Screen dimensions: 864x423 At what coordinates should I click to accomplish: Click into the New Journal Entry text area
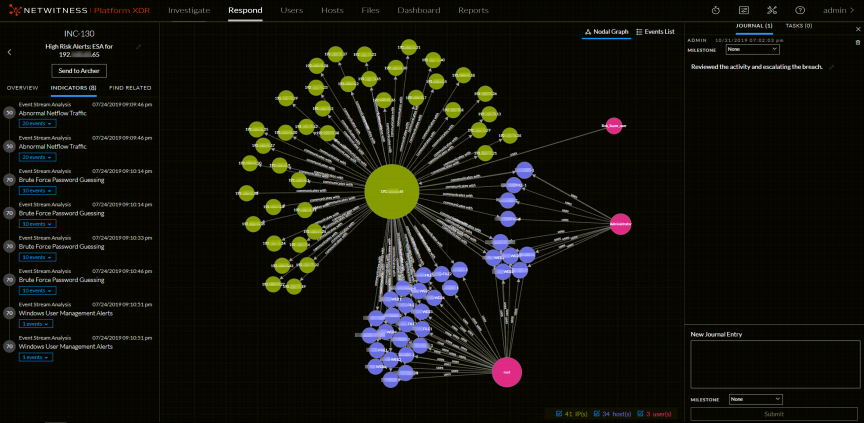(x=774, y=364)
